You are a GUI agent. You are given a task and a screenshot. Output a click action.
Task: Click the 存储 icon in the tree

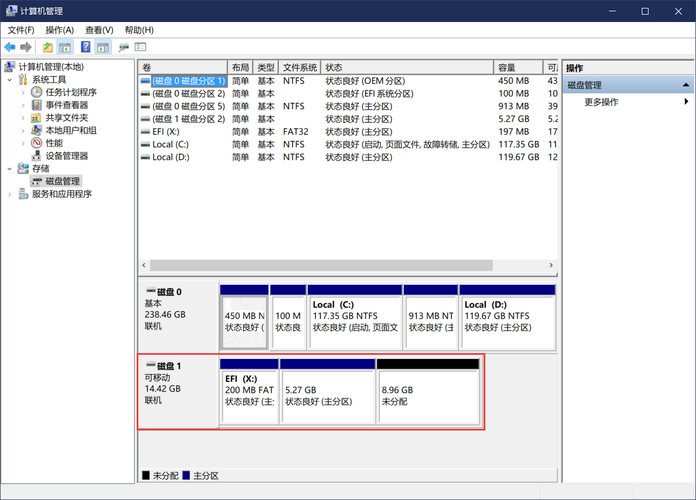23,168
